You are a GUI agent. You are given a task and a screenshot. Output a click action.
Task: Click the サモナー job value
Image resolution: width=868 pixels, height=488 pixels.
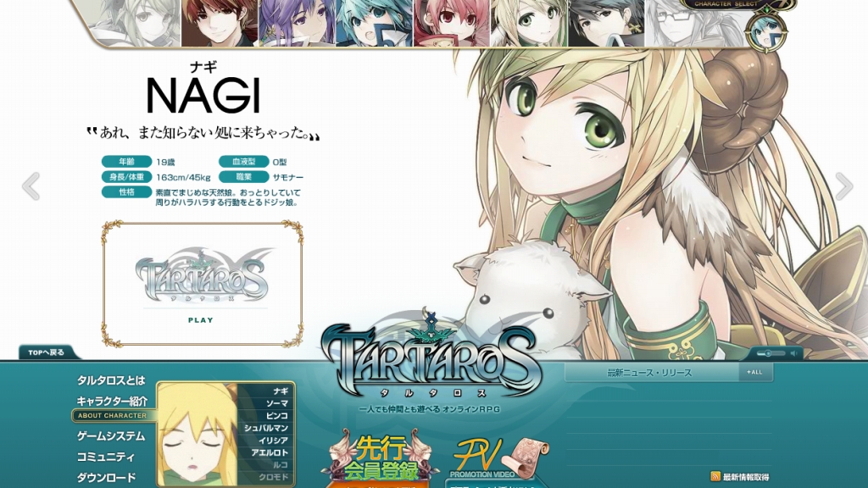coord(288,178)
